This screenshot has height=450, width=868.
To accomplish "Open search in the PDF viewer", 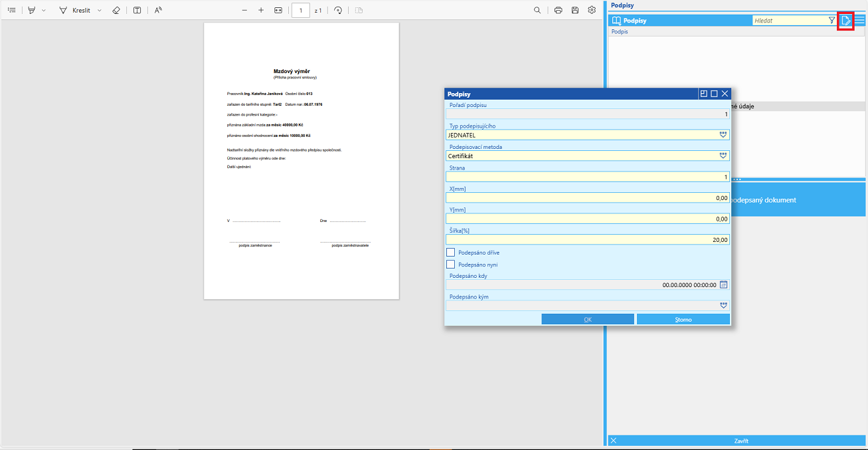I will tap(537, 11).
